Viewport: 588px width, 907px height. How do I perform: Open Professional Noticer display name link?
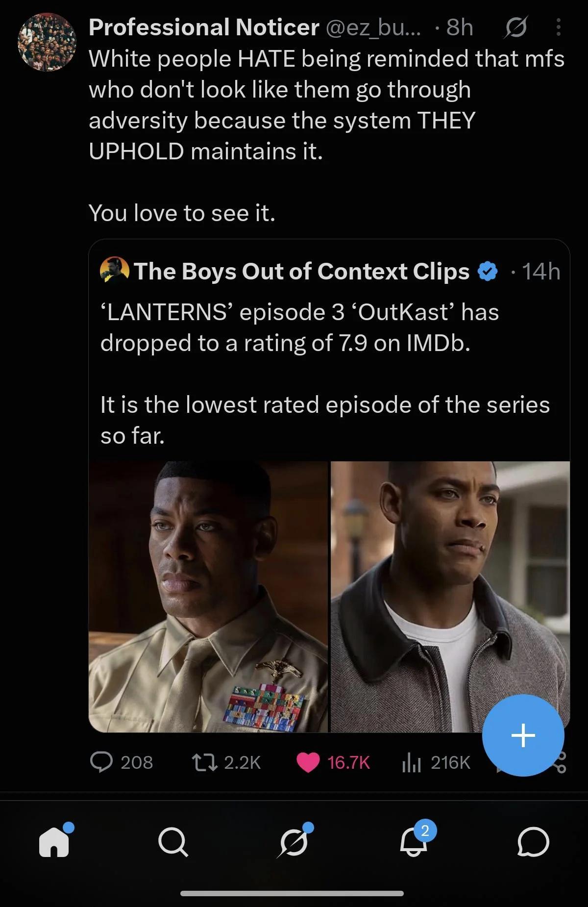[x=204, y=27]
